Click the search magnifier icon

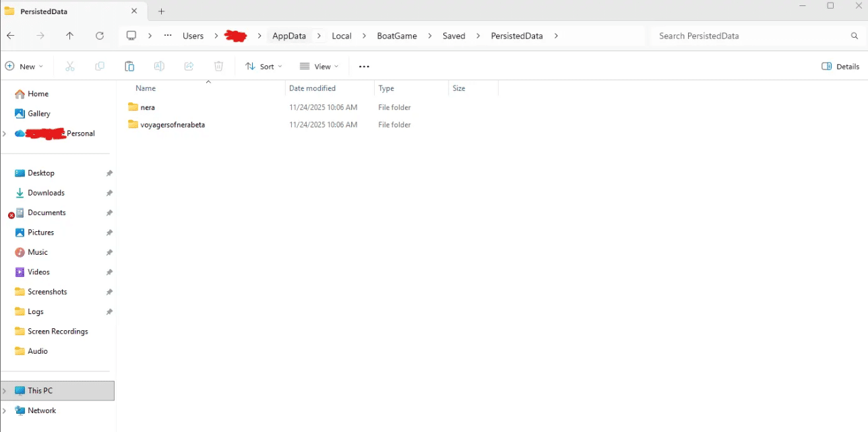tap(855, 36)
